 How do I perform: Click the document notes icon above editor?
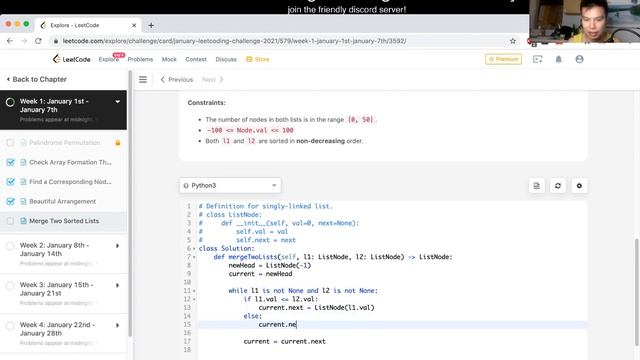click(x=537, y=186)
